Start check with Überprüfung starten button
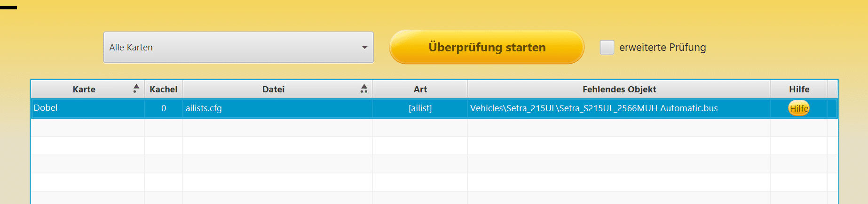 [x=487, y=47]
